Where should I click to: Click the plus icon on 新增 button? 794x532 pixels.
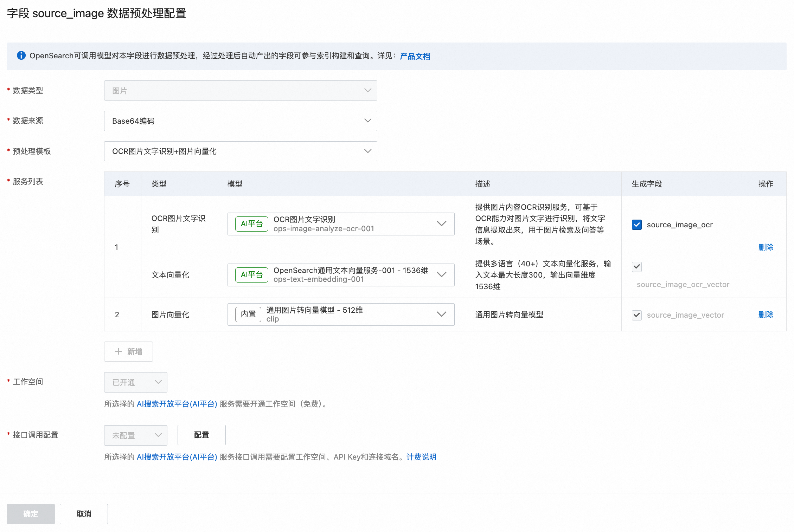pyautogui.click(x=119, y=351)
